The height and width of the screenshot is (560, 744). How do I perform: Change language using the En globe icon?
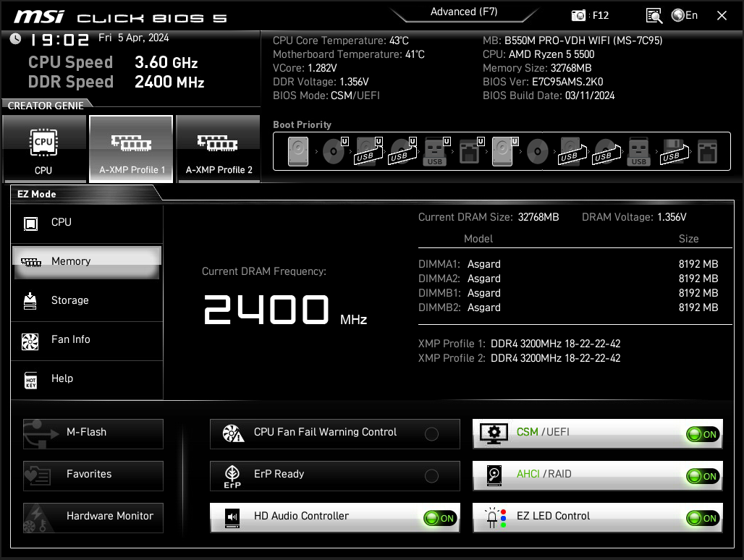[685, 15]
